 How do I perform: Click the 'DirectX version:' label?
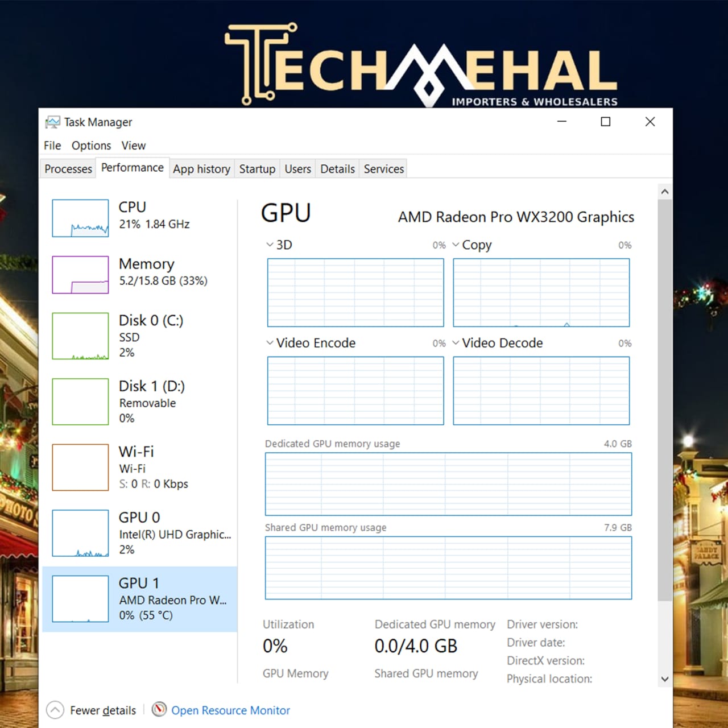[545, 661]
